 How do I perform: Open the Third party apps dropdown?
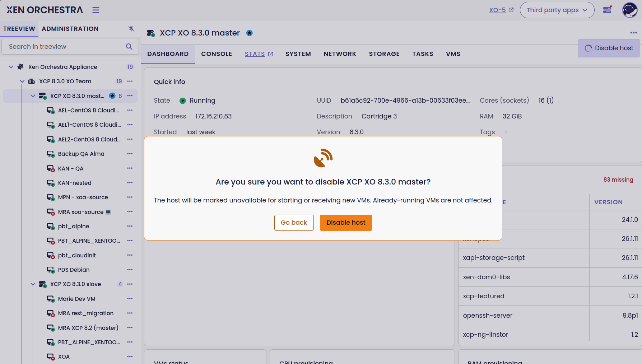(557, 10)
